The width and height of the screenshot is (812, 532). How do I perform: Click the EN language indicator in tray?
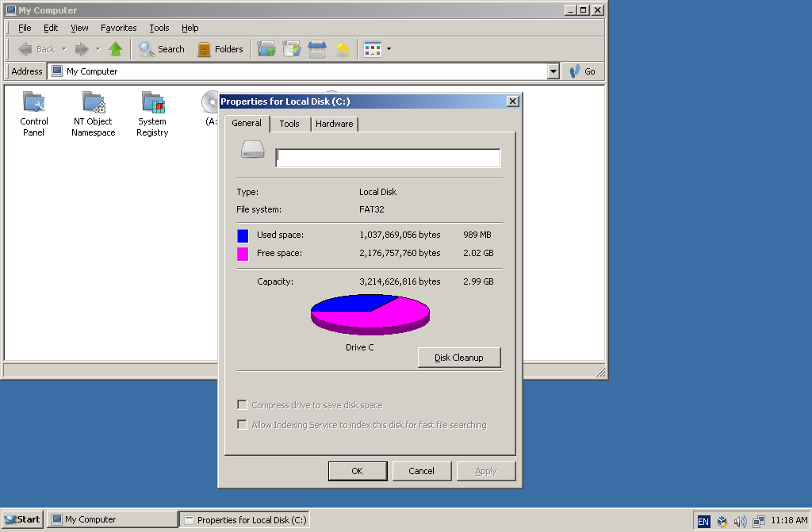tap(703, 521)
